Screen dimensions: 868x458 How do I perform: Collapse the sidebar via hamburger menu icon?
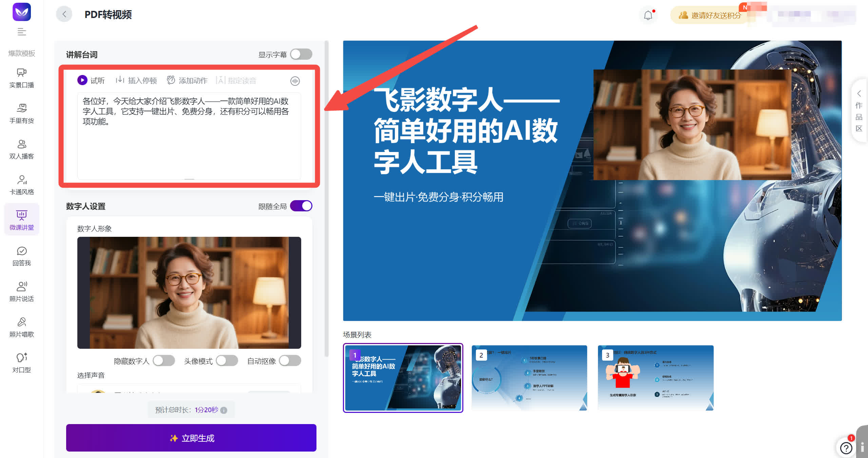[x=22, y=32]
